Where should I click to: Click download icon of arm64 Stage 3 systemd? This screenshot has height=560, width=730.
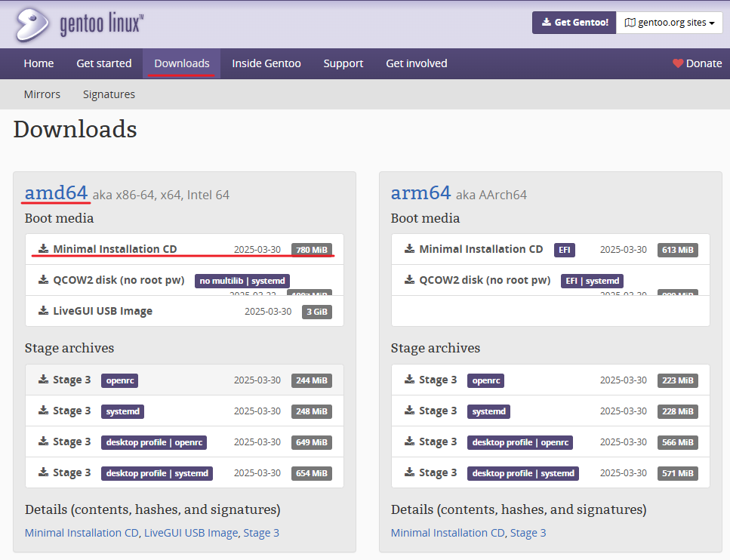tap(410, 410)
